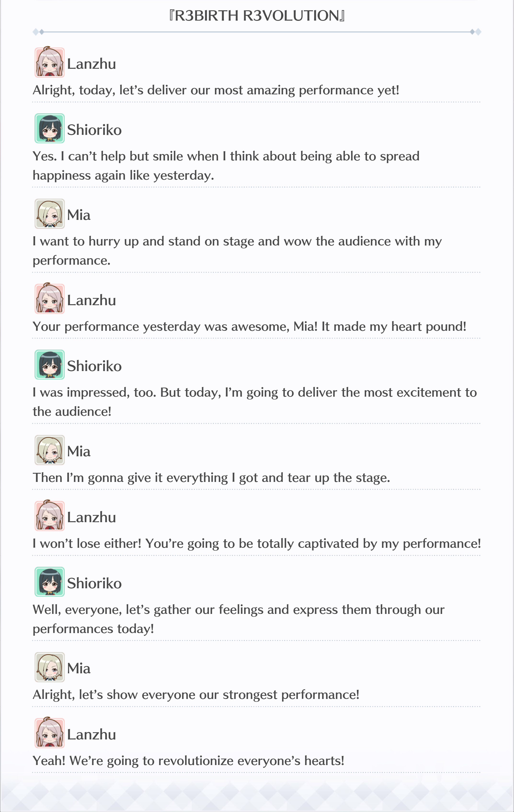Click Lanzhu's avatar above 'Alright, today' line
The height and width of the screenshot is (812, 514).
[x=50, y=62]
